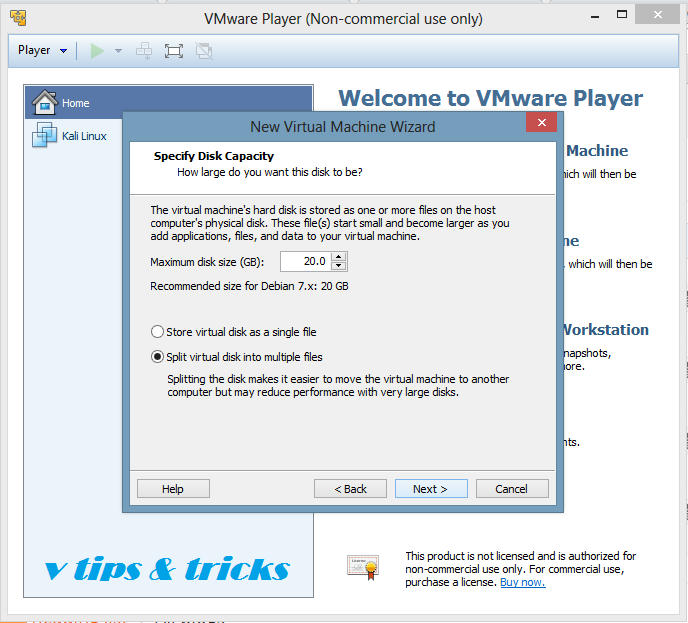Close the VMware Player window
This screenshot has height=623, width=688.
pos(657,15)
